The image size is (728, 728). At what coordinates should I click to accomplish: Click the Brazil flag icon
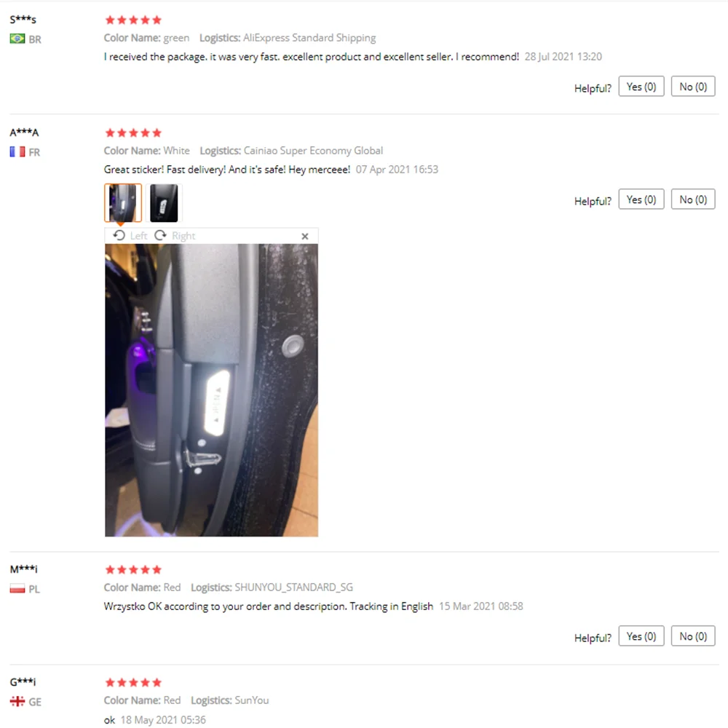coord(17,39)
